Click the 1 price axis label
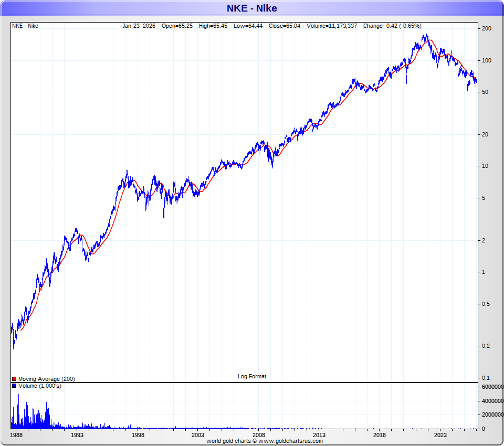 click(484, 272)
